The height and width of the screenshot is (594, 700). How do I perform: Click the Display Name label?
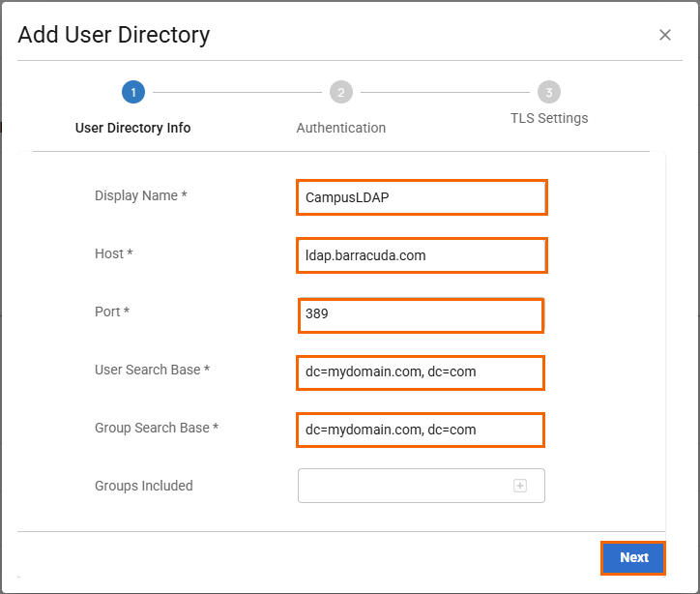[x=140, y=195]
